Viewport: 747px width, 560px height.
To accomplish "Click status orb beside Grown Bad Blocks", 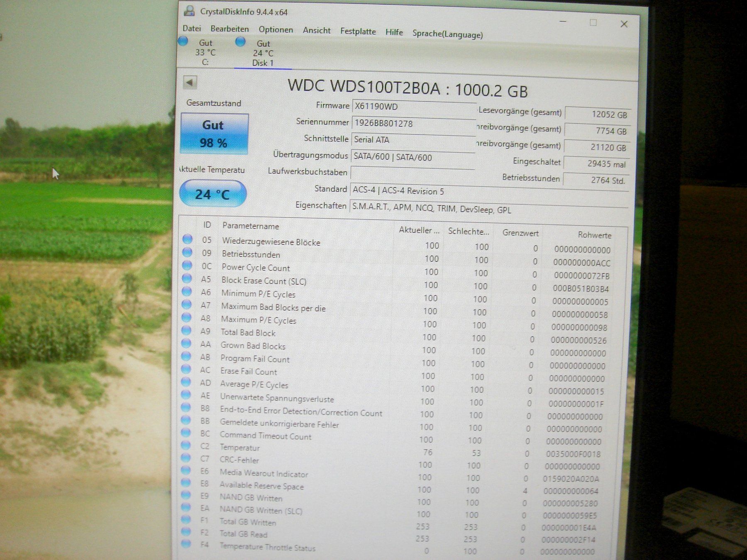I will (x=187, y=343).
